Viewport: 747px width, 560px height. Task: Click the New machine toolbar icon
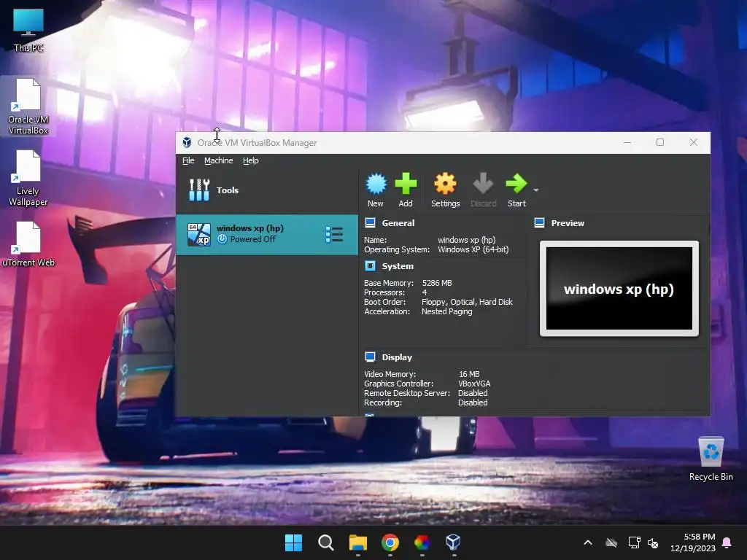376,184
